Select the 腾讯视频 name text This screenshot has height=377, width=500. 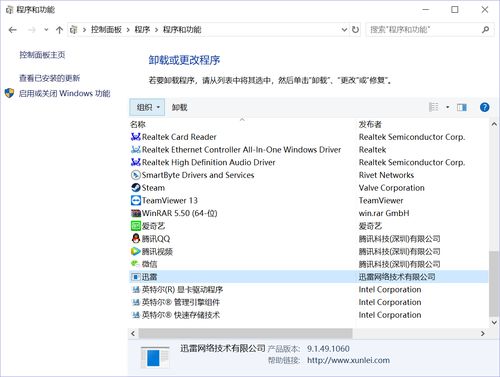point(157,251)
